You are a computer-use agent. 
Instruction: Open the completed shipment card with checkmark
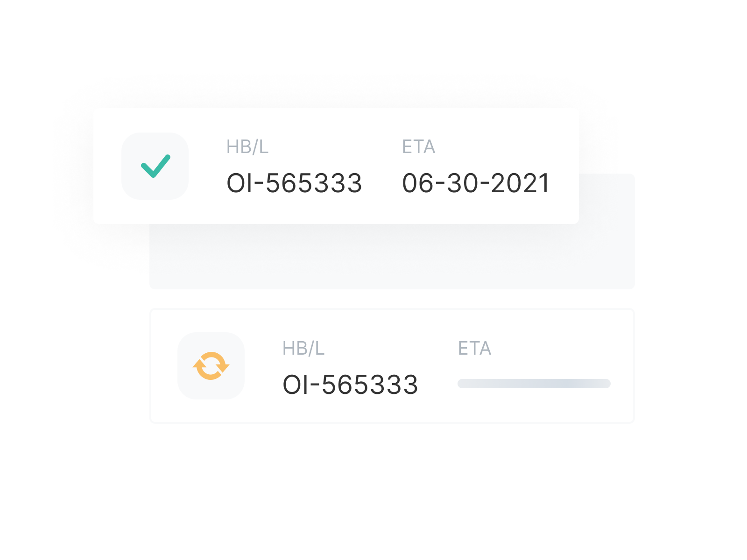pyautogui.click(x=336, y=166)
